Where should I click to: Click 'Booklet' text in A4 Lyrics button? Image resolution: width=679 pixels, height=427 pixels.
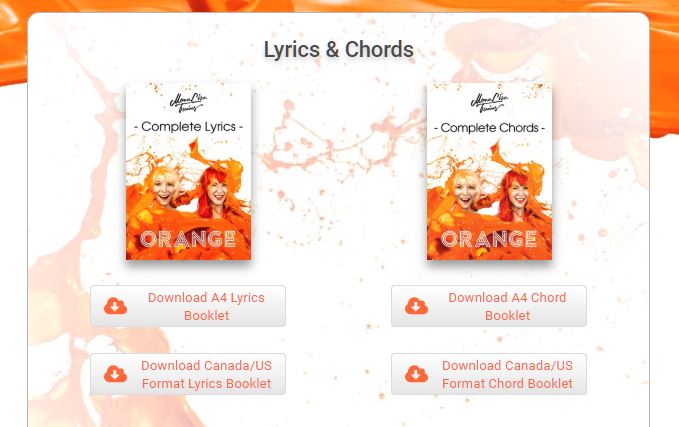coord(207,316)
